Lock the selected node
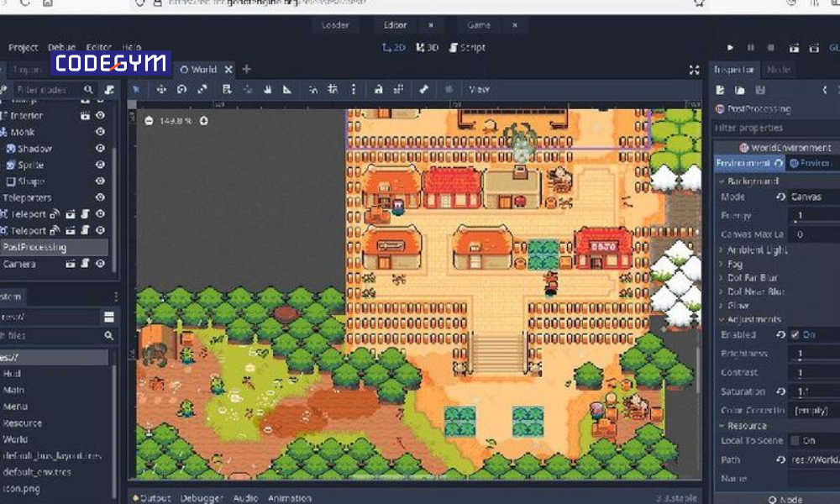840x504 pixels. (x=377, y=88)
